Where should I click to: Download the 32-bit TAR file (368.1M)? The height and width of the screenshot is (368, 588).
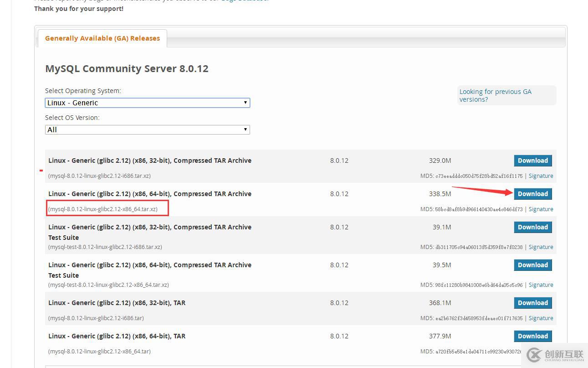click(x=532, y=303)
